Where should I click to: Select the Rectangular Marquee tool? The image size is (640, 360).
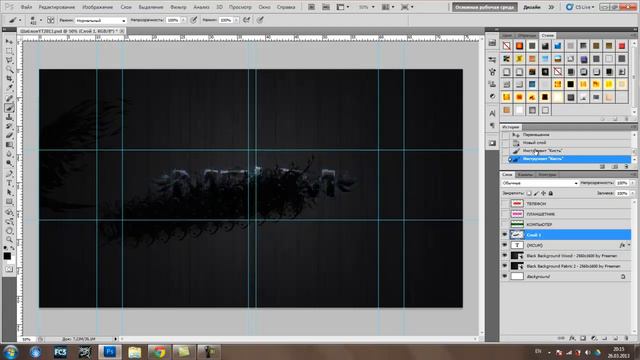click(x=9, y=51)
